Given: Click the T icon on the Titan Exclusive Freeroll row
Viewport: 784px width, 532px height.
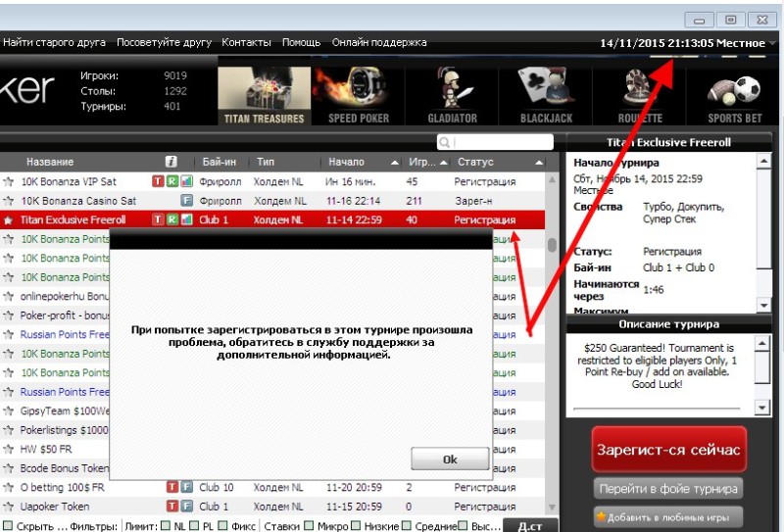Looking at the screenshot, I should point(158,219).
